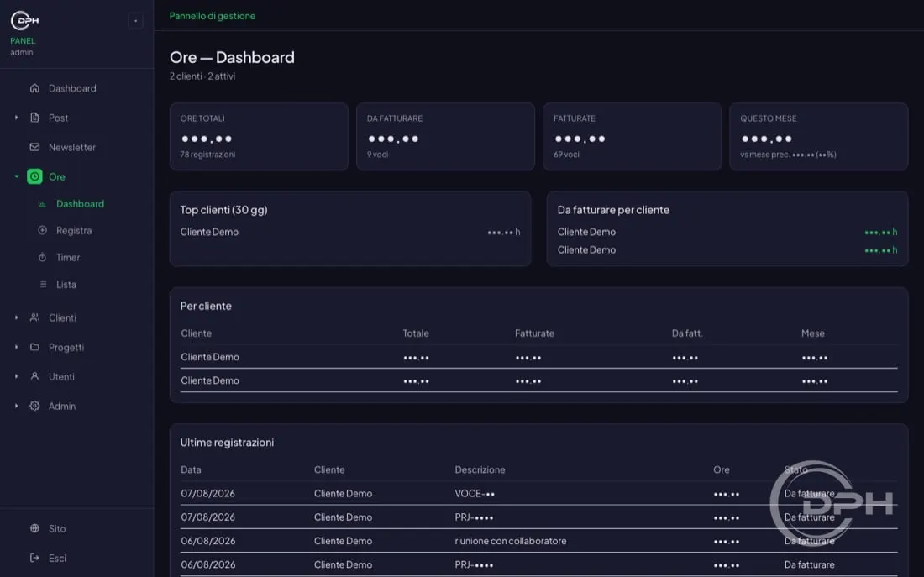This screenshot has height=577, width=924.
Task: Click the DA FATTURARE summary card
Action: pyautogui.click(x=445, y=137)
